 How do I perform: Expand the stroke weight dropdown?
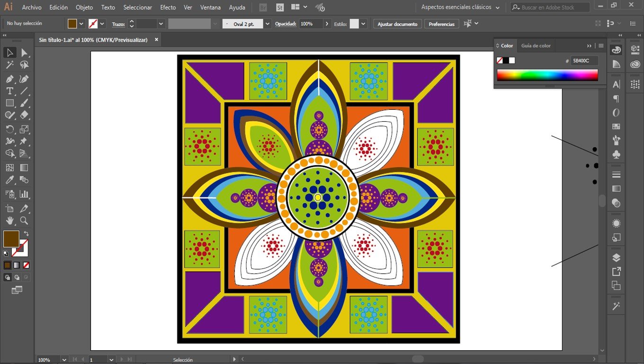161,24
